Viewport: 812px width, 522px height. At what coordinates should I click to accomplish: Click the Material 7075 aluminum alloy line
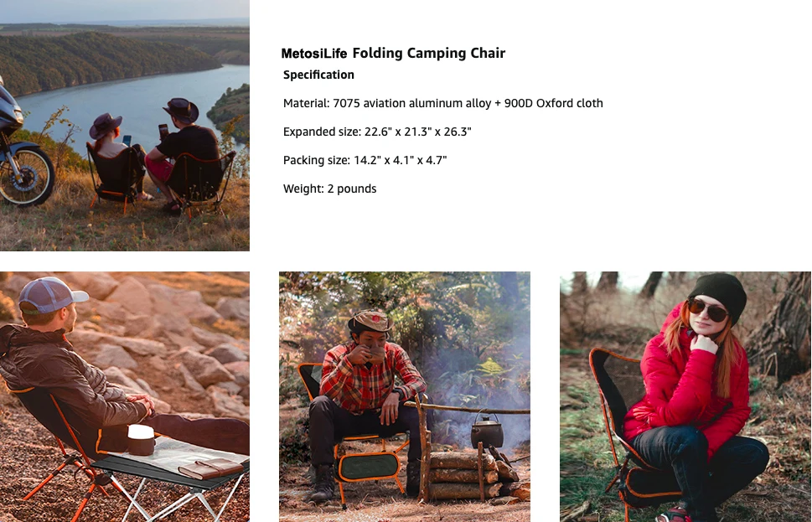(442, 103)
